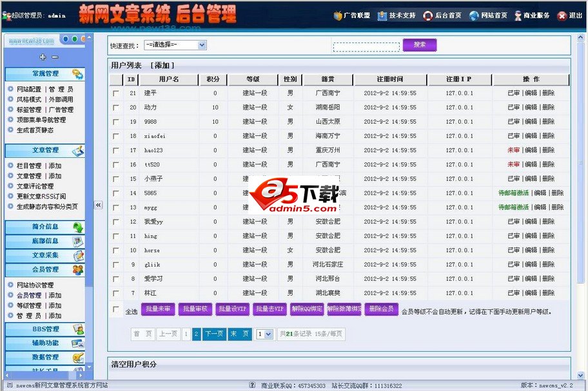This screenshot has height=391, width=588.
Task: Click the purple 搜索 button
Action: pos(420,45)
